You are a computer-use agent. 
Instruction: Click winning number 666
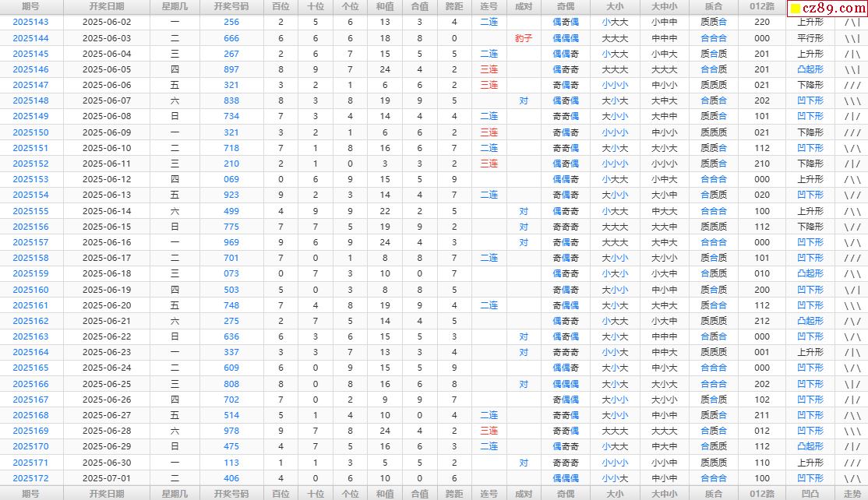[231, 38]
